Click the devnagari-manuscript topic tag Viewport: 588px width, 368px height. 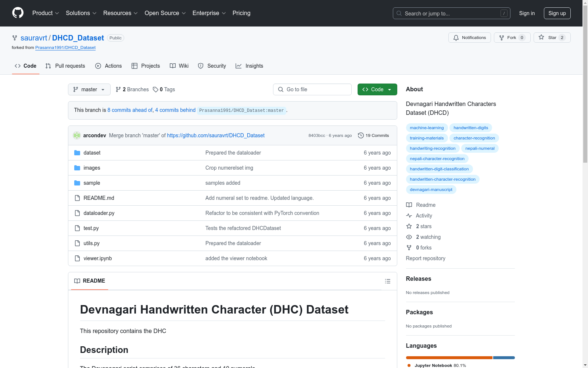[x=431, y=190]
